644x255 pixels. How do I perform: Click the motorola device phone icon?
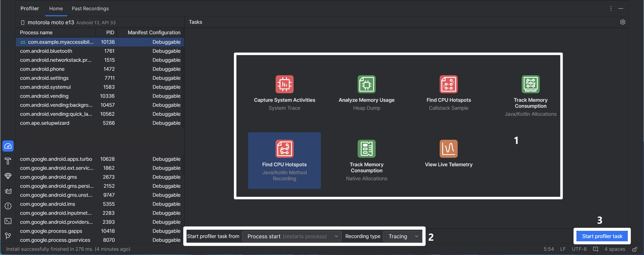[x=23, y=22]
